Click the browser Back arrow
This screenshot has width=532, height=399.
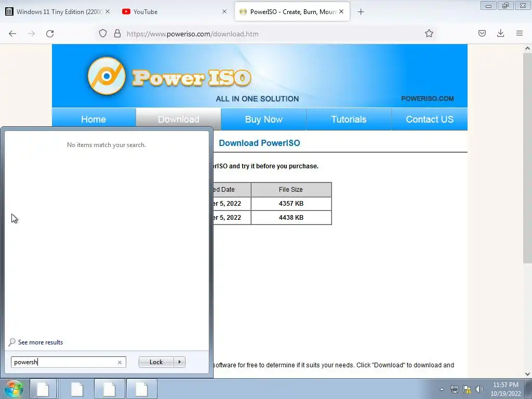tap(12, 34)
